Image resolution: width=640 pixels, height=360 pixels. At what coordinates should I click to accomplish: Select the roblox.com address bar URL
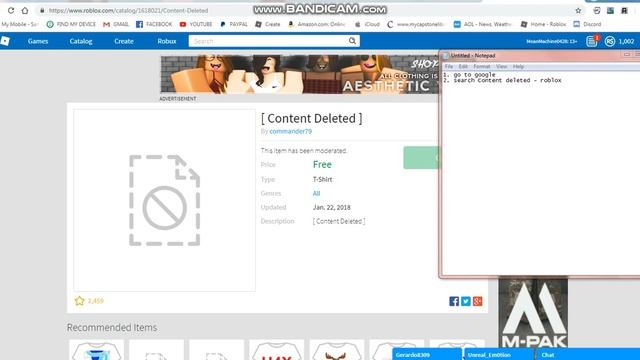coord(129,11)
